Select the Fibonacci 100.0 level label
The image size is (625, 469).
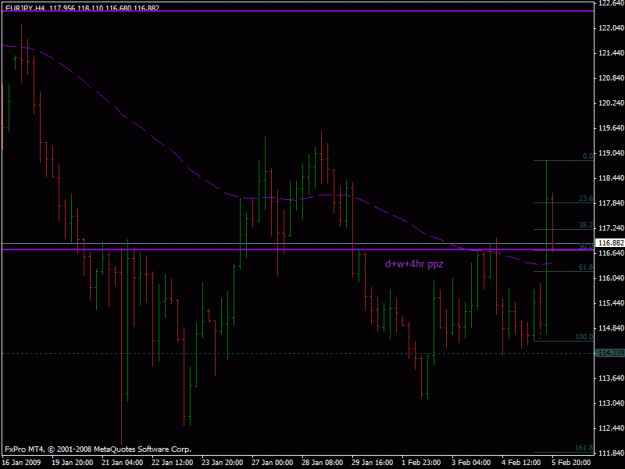(584, 337)
